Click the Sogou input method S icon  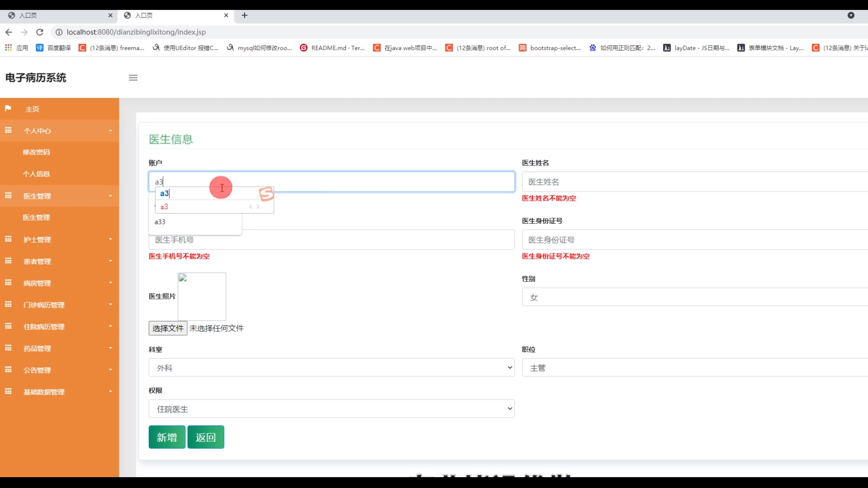coord(266,194)
